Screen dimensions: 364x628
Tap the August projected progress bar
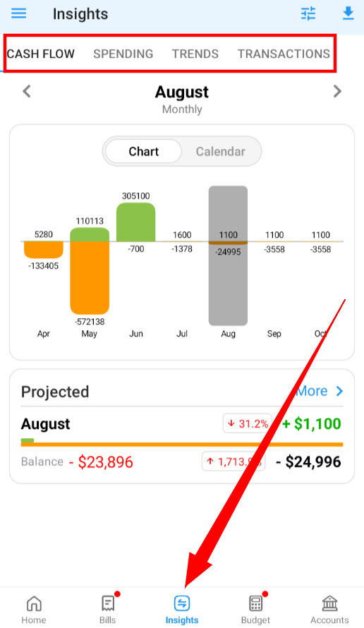pos(182,442)
